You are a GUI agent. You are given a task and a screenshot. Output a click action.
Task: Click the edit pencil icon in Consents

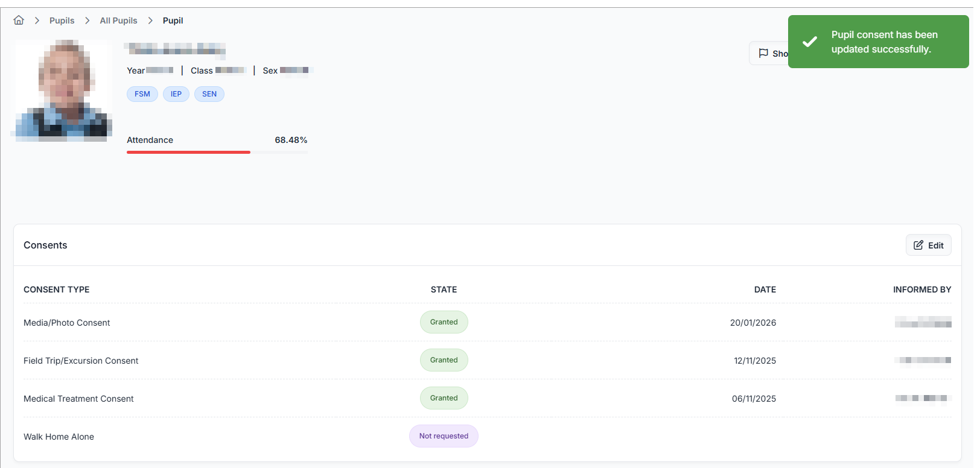pyautogui.click(x=918, y=245)
